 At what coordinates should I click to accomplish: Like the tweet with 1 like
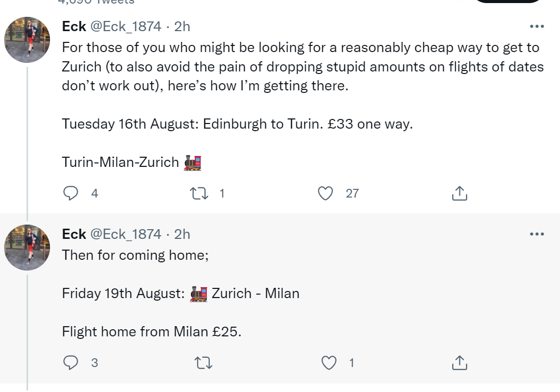pyautogui.click(x=329, y=363)
